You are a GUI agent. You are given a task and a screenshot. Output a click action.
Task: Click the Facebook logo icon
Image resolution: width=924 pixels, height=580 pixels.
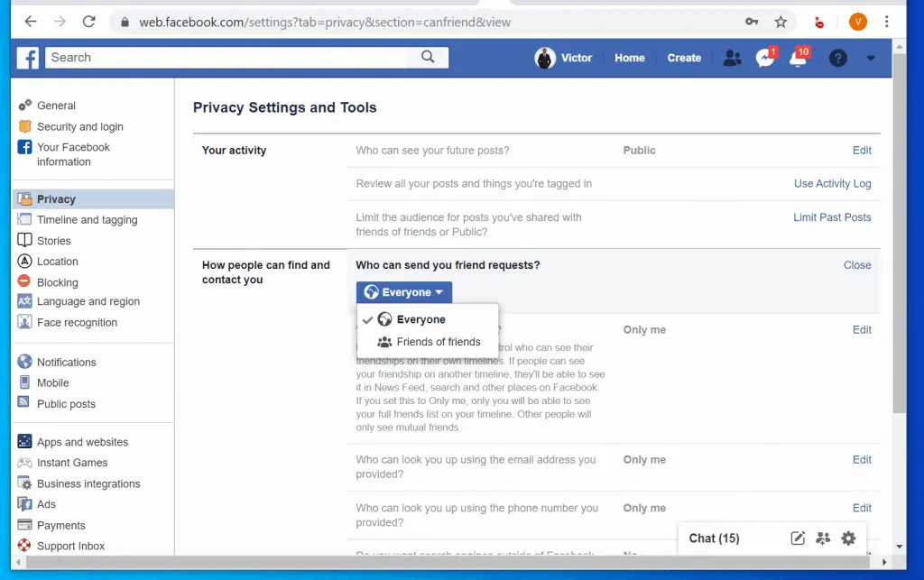click(x=27, y=58)
